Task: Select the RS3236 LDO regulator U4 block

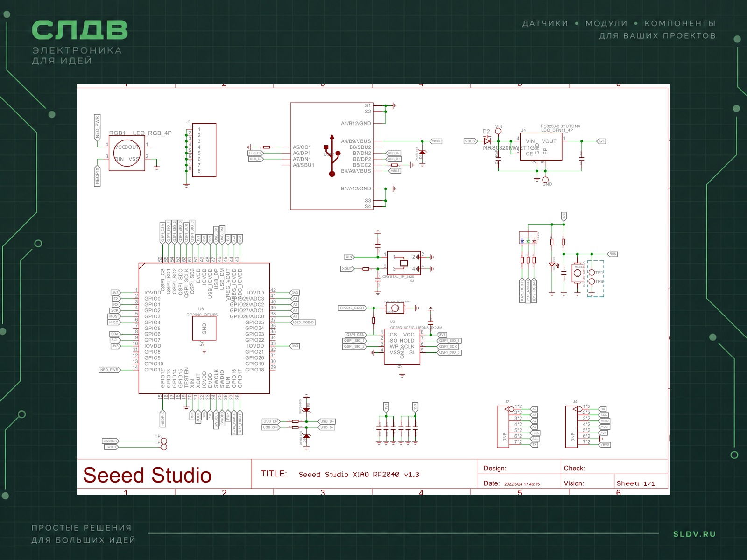Action: [541, 147]
